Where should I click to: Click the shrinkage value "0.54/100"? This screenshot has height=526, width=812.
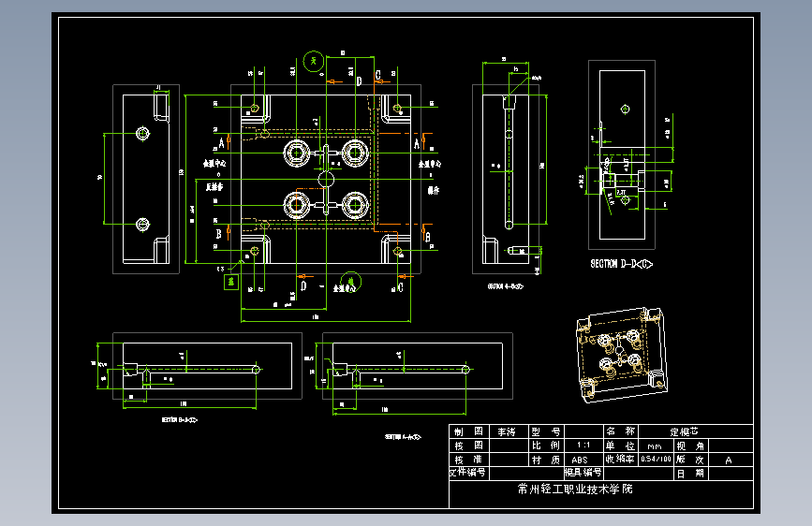(x=656, y=460)
